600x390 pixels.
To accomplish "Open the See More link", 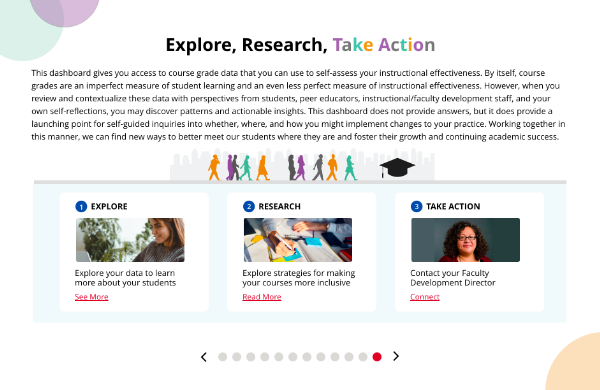I will (91, 297).
